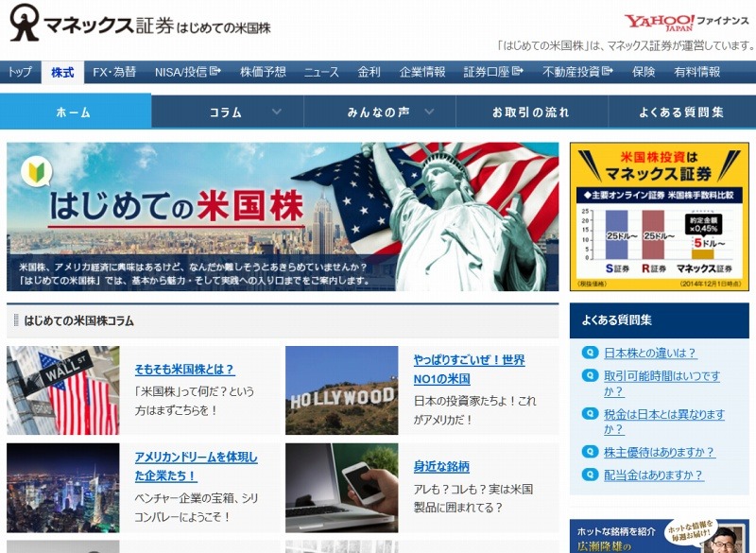The width and height of the screenshot is (756, 553).
Task: Open the コラム menu item
Action: coord(228,112)
